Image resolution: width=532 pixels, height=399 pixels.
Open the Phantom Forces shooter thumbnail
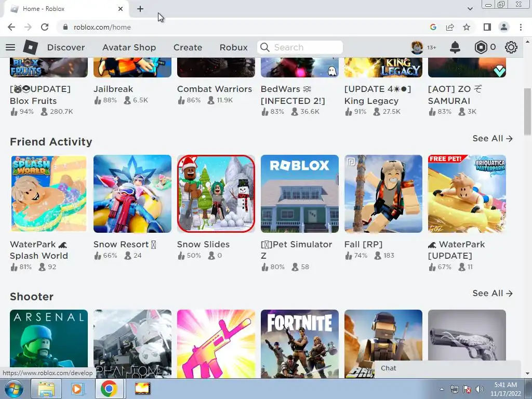pyautogui.click(x=132, y=343)
